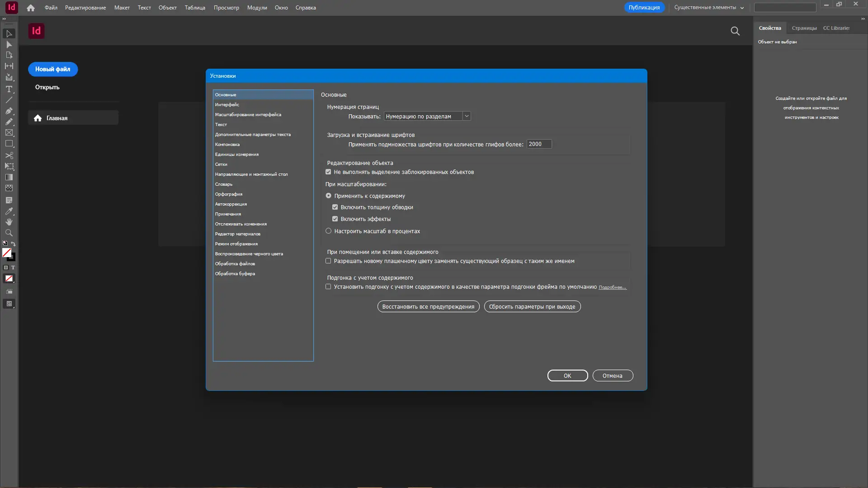Click the search magnifier icon on Home screen

pyautogui.click(x=735, y=31)
